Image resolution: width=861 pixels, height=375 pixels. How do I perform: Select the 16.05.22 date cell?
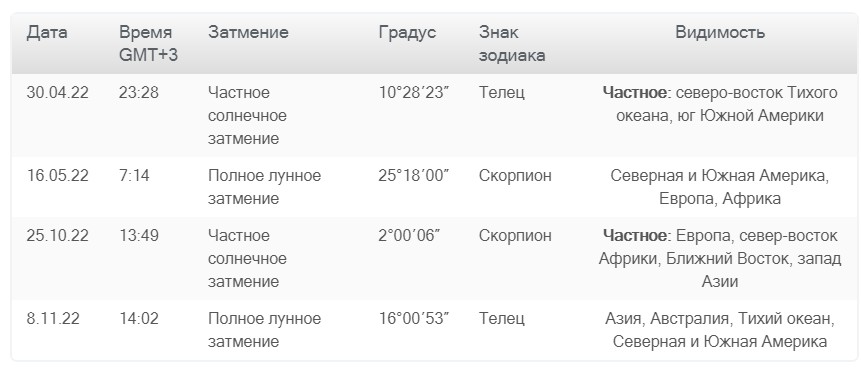click(58, 176)
